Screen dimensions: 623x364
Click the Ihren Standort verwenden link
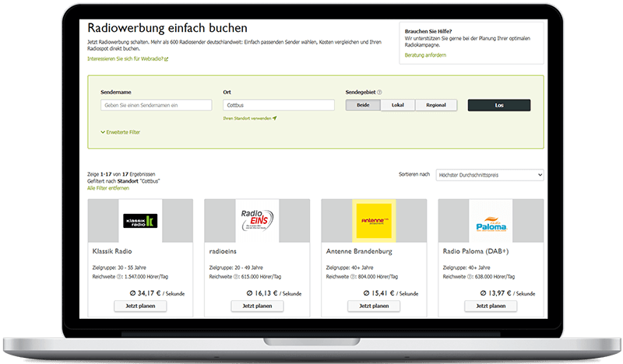[x=247, y=118]
